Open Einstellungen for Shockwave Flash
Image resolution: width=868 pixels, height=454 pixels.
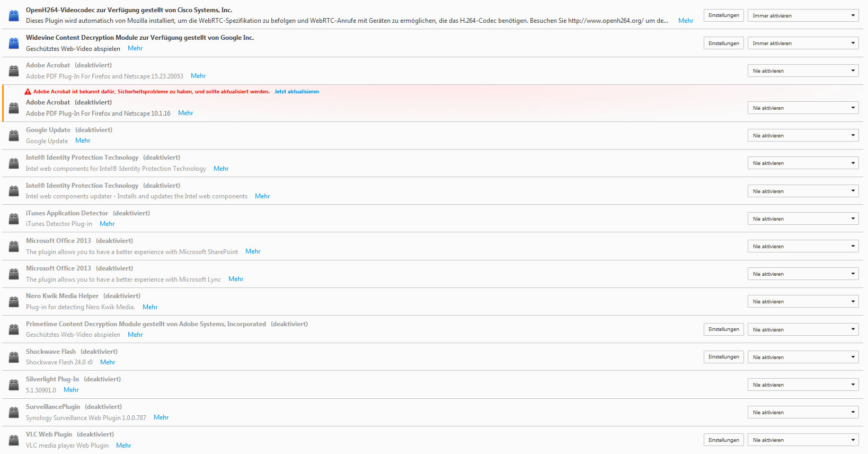[x=724, y=357]
